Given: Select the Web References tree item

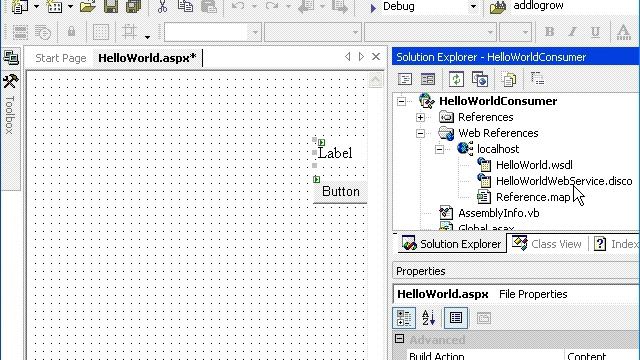Looking at the screenshot, I should [x=498, y=133].
